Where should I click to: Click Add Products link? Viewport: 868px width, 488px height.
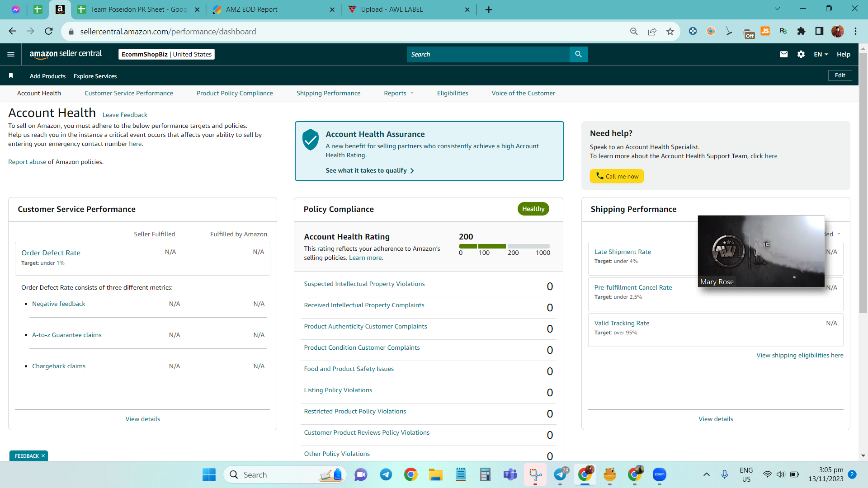click(x=47, y=76)
